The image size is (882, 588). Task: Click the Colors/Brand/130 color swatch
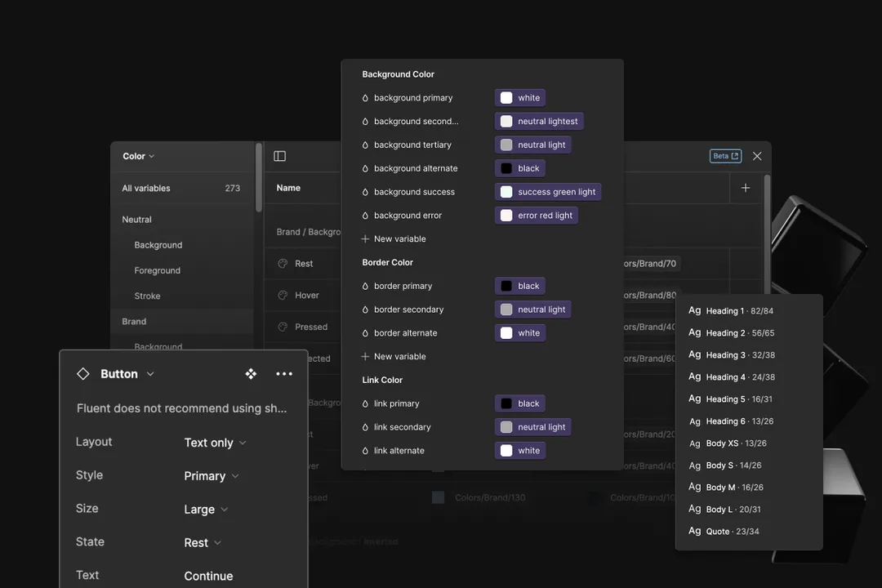pyautogui.click(x=439, y=497)
